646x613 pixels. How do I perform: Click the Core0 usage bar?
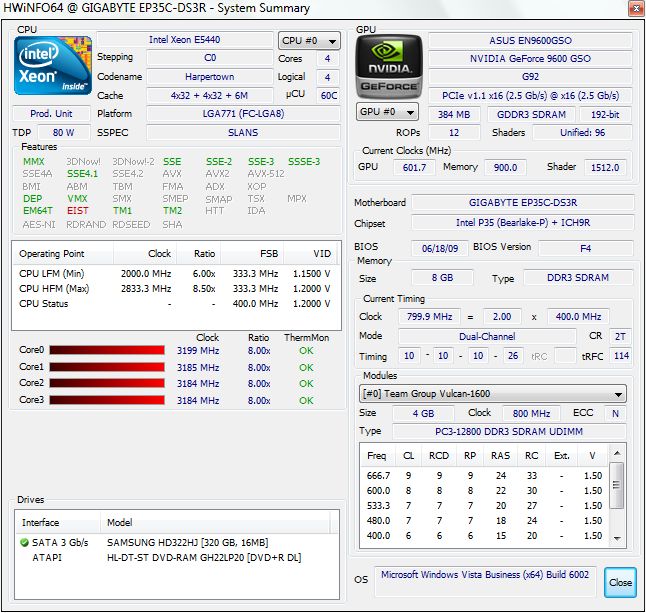[107, 350]
